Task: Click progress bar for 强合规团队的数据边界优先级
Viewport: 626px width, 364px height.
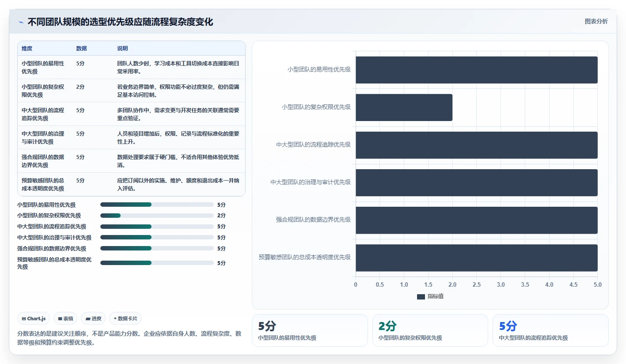Action: pyautogui.click(x=157, y=249)
